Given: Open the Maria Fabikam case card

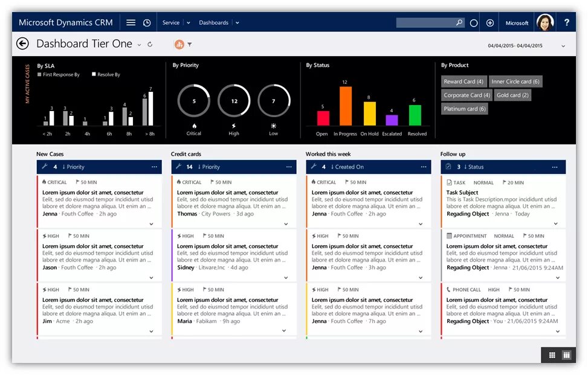Looking at the screenshot, I should [234, 310].
